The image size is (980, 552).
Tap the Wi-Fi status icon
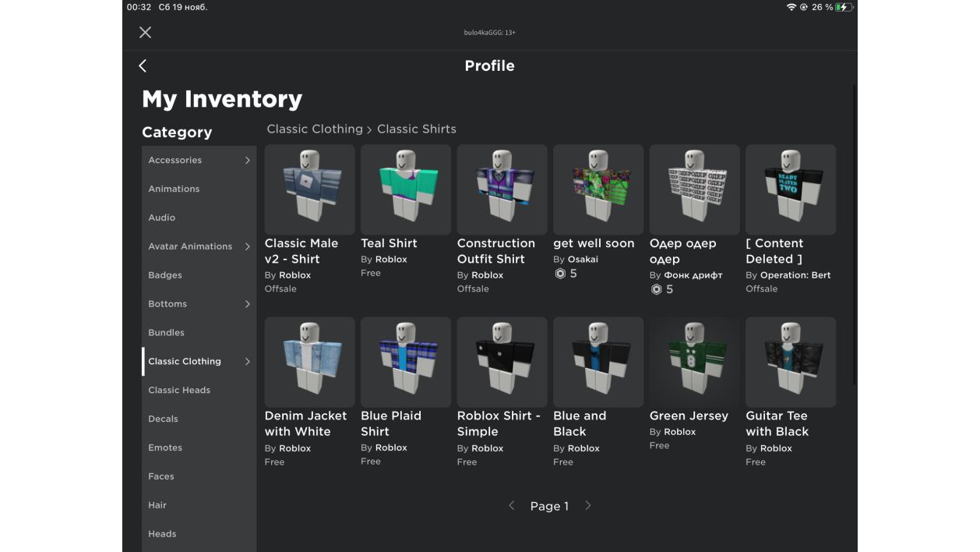point(791,7)
